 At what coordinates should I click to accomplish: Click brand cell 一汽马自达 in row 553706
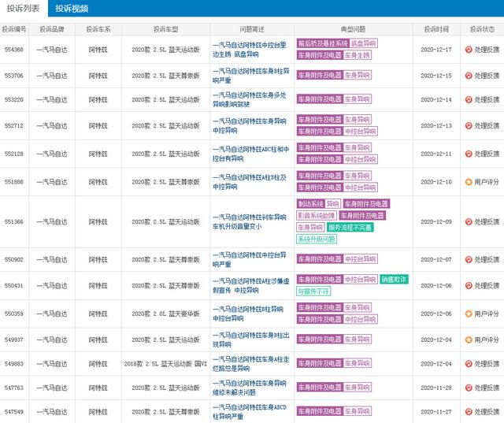(52, 76)
